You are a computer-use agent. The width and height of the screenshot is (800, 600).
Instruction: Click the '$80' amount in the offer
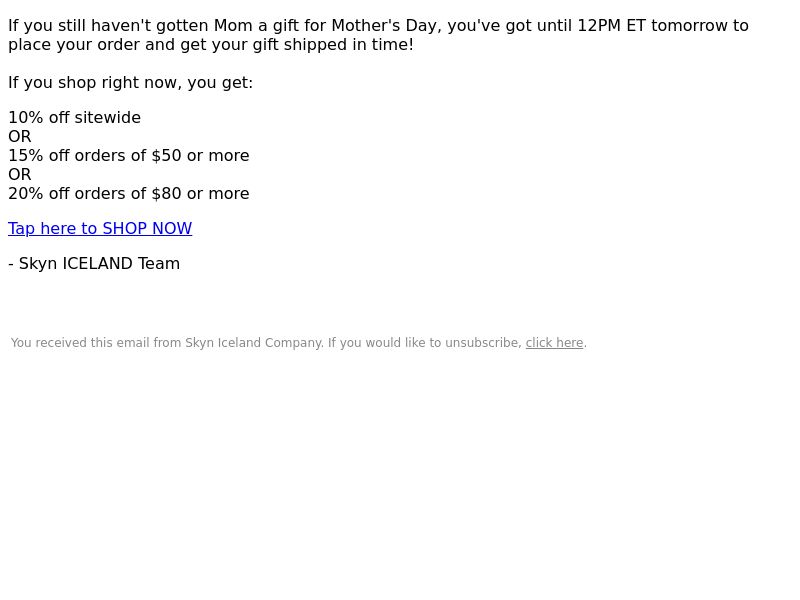[x=166, y=193]
